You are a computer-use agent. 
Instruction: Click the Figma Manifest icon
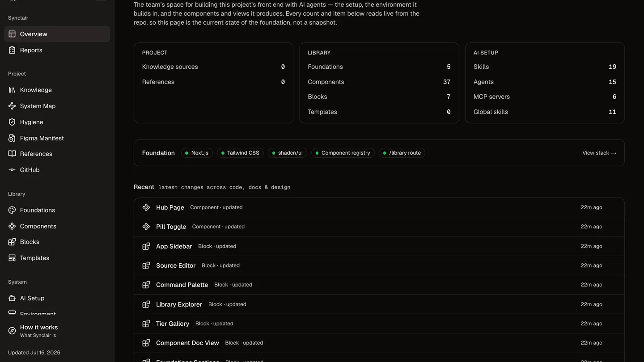(x=12, y=138)
